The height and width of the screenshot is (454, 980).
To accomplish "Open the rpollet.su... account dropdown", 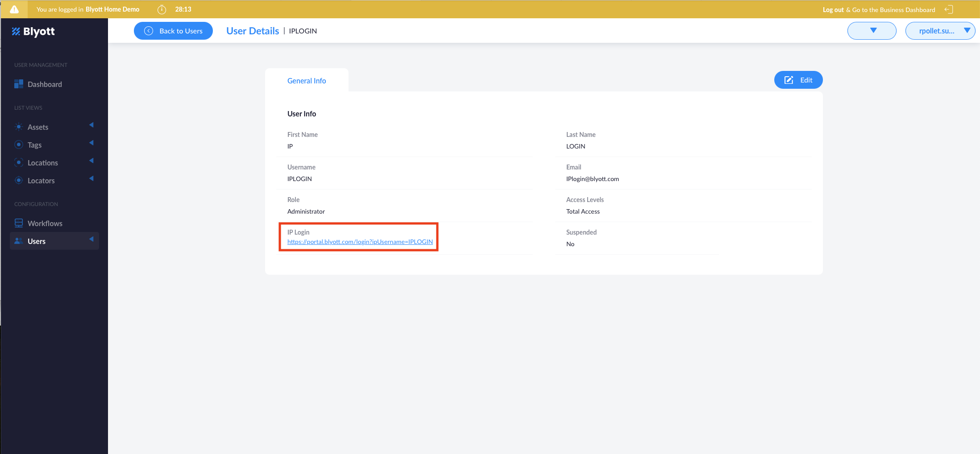I will pos(940,31).
